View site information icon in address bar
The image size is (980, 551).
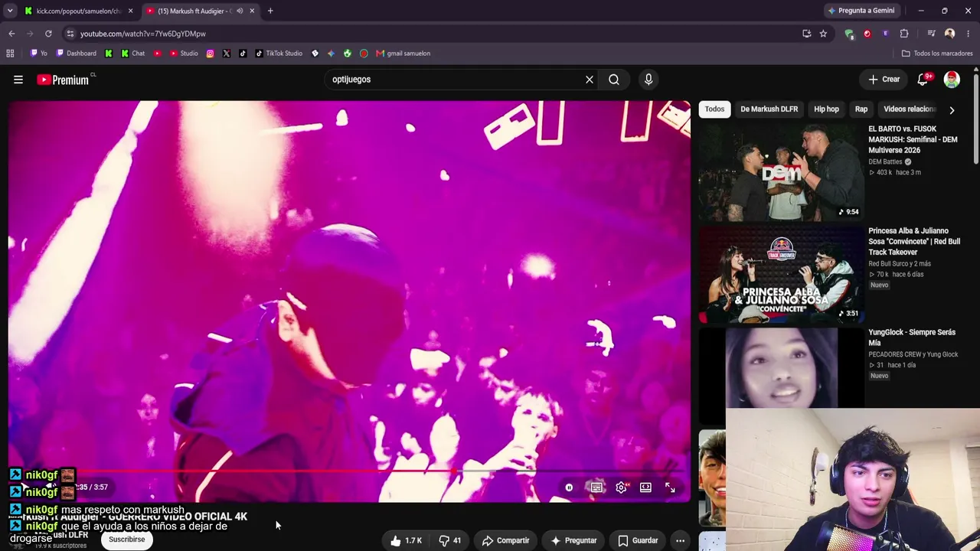(x=70, y=34)
